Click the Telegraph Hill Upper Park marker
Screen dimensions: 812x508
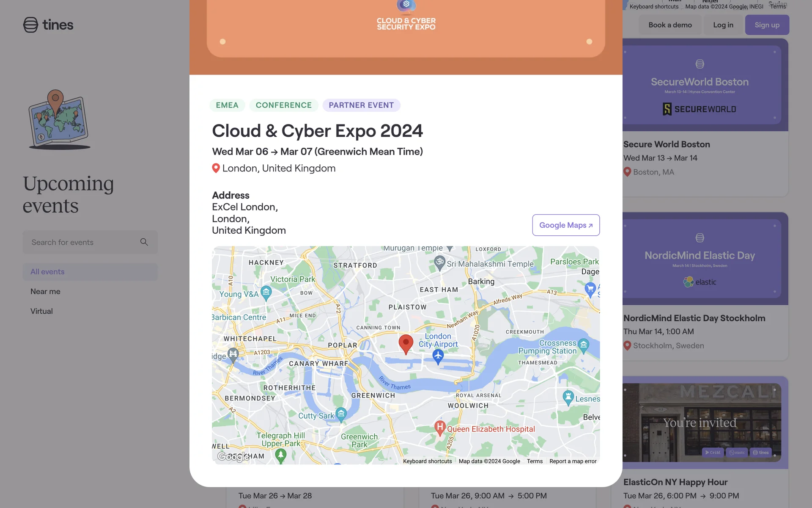pyautogui.click(x=281, y=455)
